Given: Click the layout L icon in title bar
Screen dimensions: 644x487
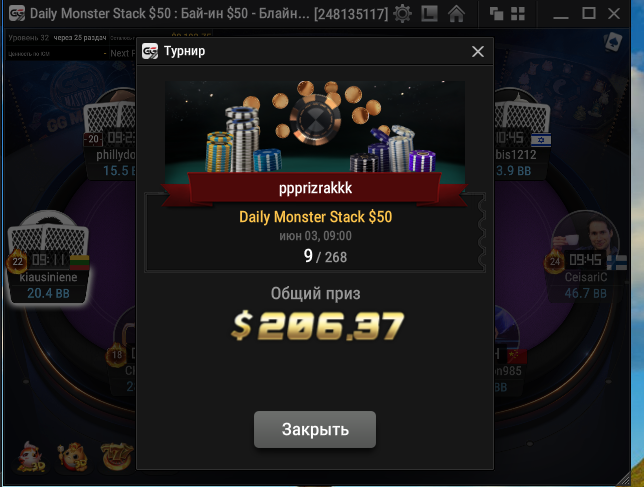Looking at the screenshot, I should click(429, 14).
